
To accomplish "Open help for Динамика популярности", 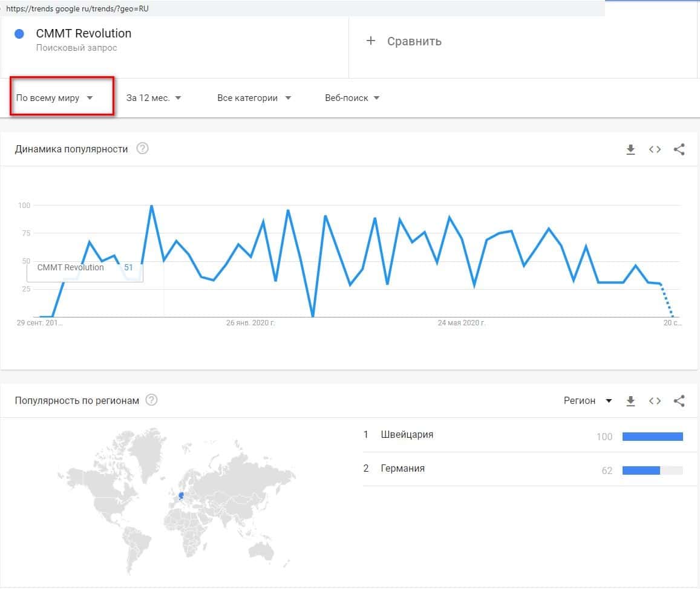I will point(143,149).
